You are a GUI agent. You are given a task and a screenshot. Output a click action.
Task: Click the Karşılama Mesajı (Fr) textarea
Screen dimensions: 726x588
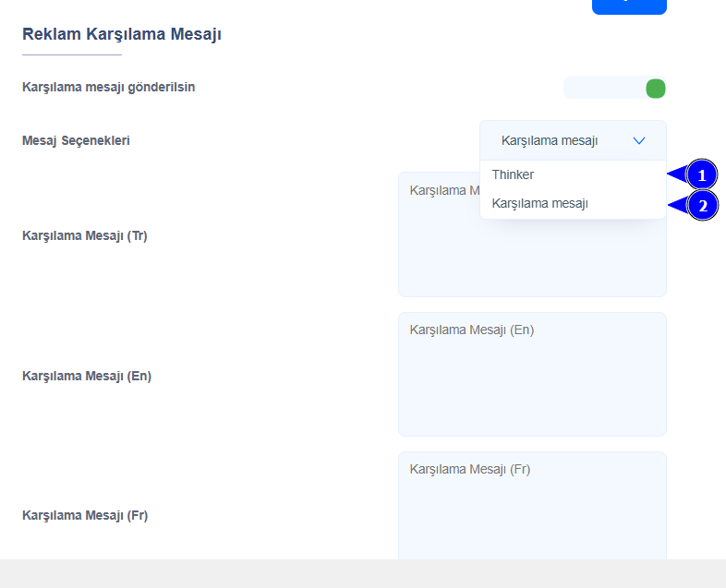click(x=532, y=506)
